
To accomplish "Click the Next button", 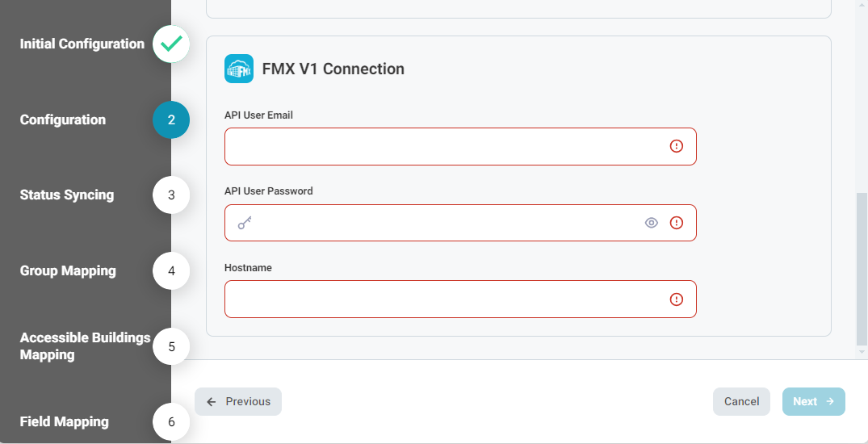I will click(813, 401).
